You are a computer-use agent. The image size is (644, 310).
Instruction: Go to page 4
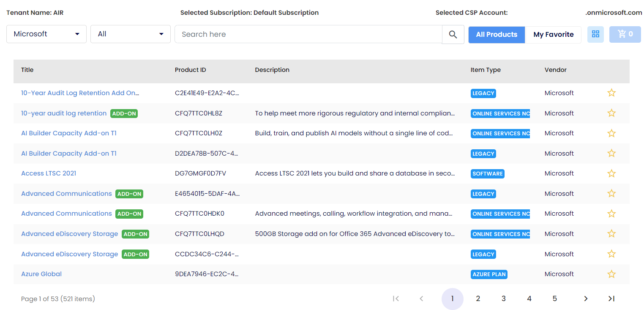(x=529, y=299)
